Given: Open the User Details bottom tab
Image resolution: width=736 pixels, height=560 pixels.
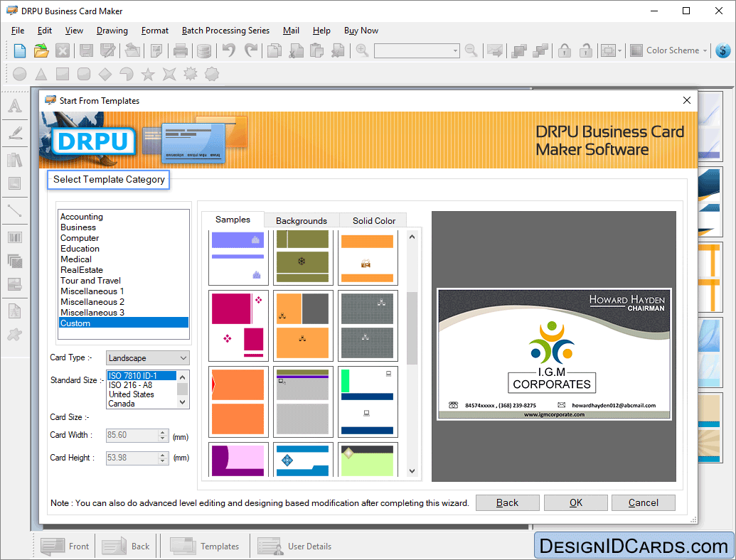Looking at the screenshot, I should click(x=295, y=546).
